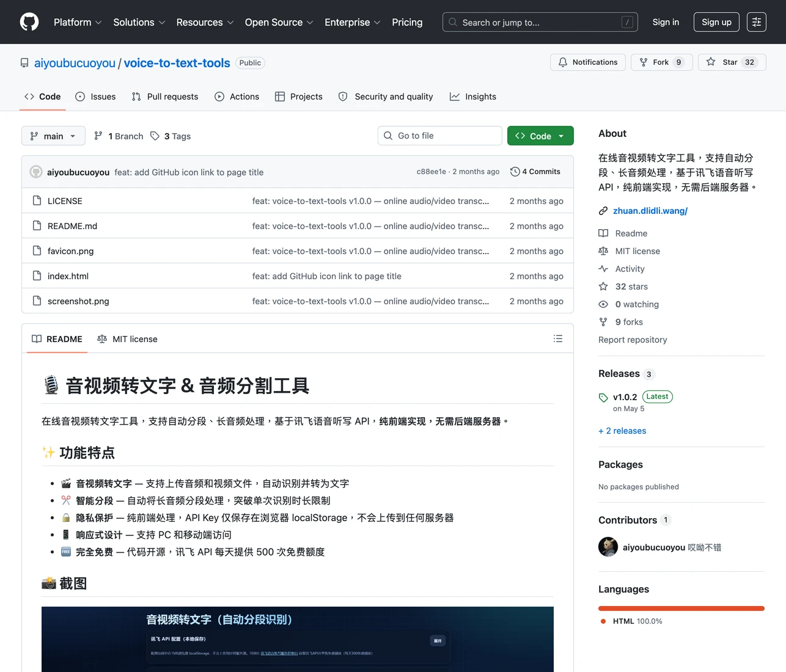Click the + 2 releases link
Image resolution: width=786 pixels, height=672 pixels.
[x=622, y=431]
